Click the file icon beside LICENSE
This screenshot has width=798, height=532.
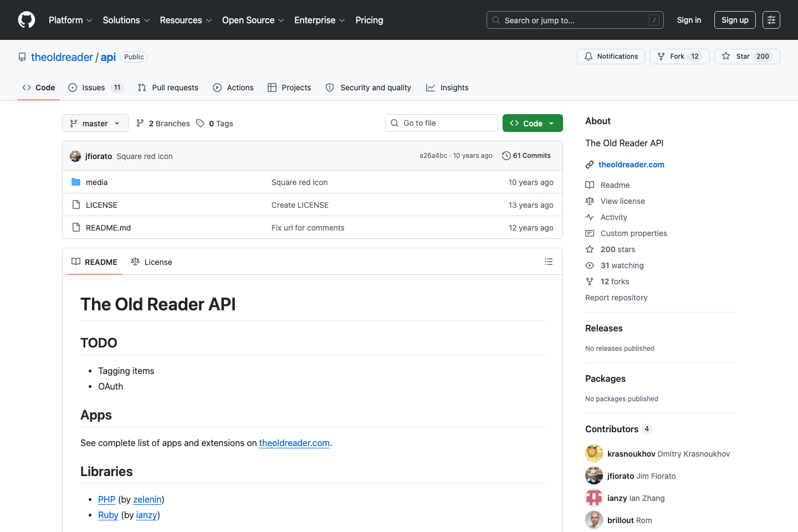pos(76,204)
